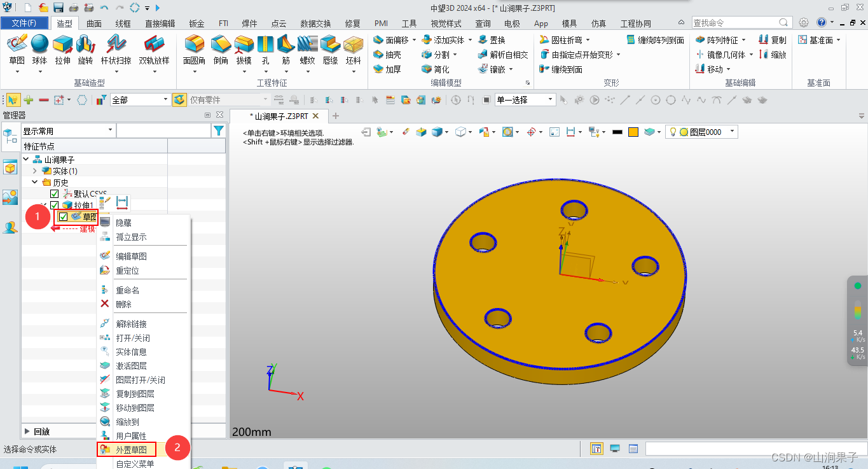Open the 钣金 ribbon tab

click(196, 24)
